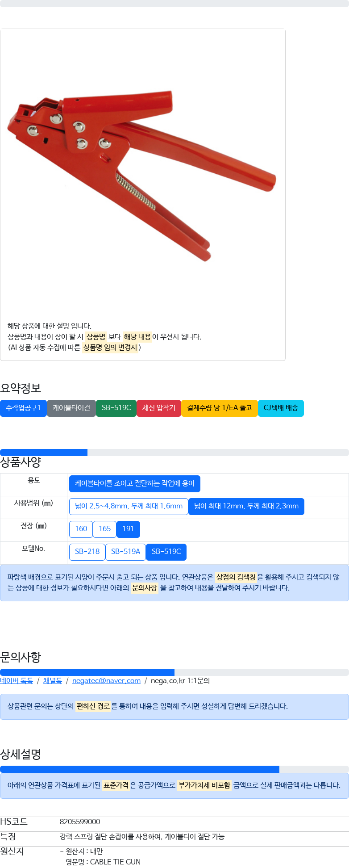
Task: Choose the 넓이 2.5~4.8mm, 두께 최대 1.6mm option
Action: point(129,506)
